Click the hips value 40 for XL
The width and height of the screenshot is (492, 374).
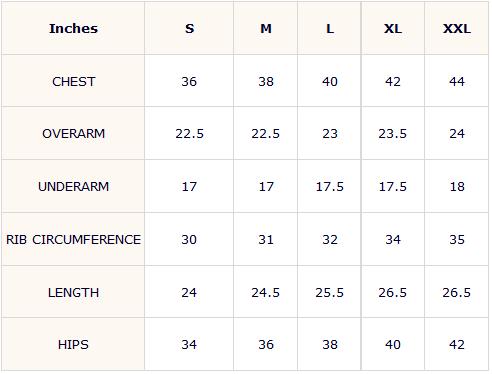pyautogui.click(x=393, y=345)
